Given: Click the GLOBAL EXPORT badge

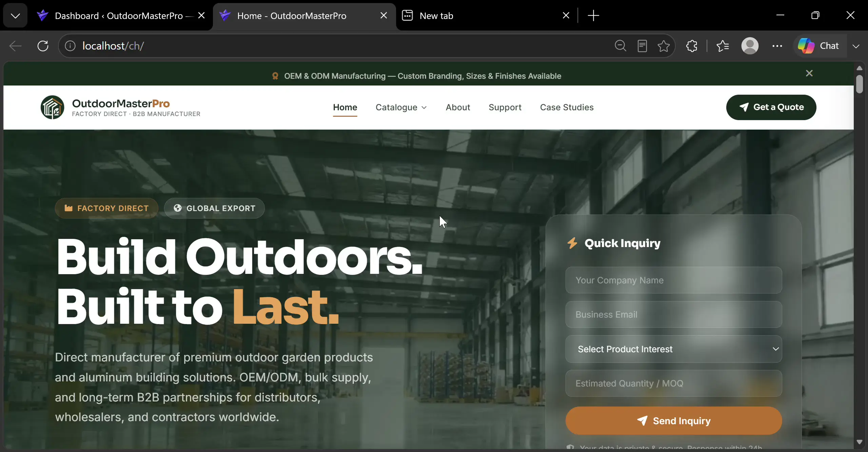Looking at the screenshot, I should pos(214,208).
